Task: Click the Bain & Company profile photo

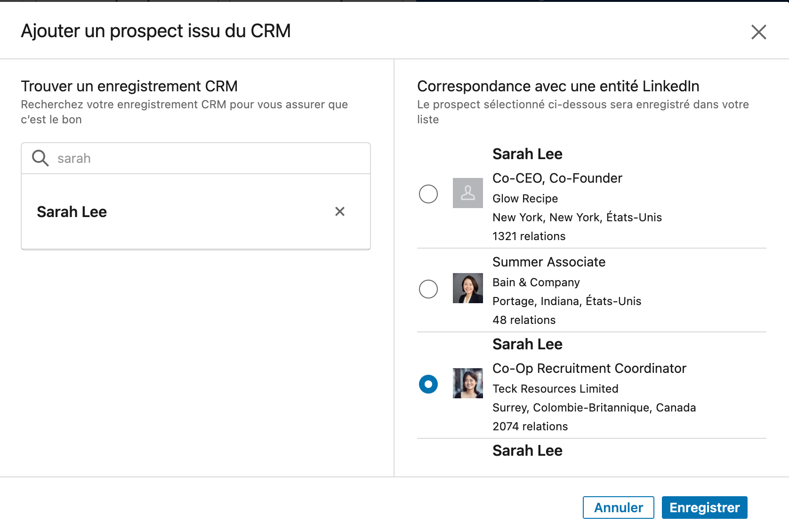Action: point(467,288)
